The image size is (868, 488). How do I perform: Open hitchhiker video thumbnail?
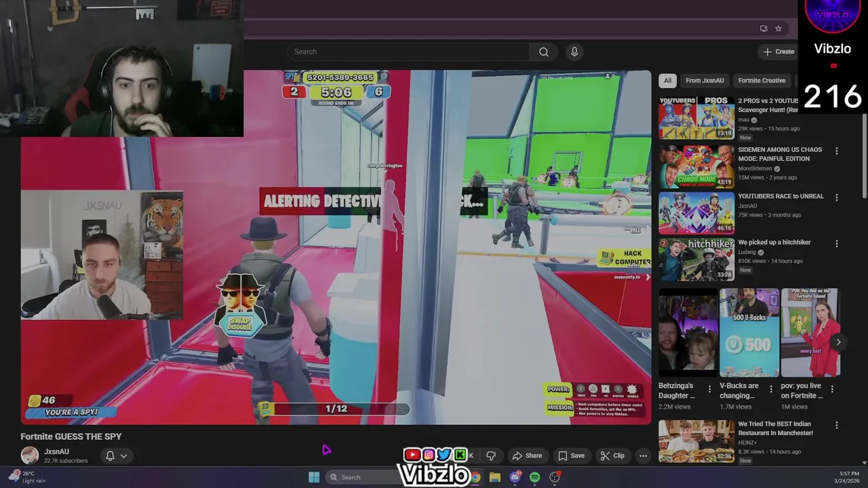click(696, 258)
